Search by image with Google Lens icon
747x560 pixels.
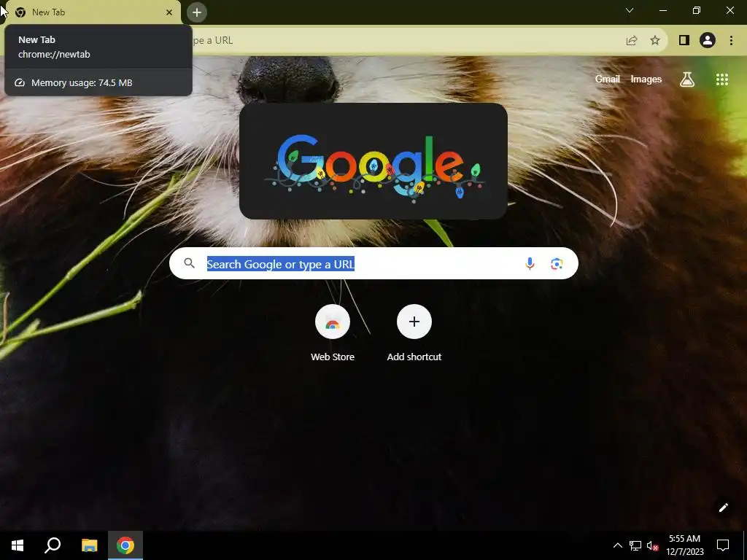[557, 263]
